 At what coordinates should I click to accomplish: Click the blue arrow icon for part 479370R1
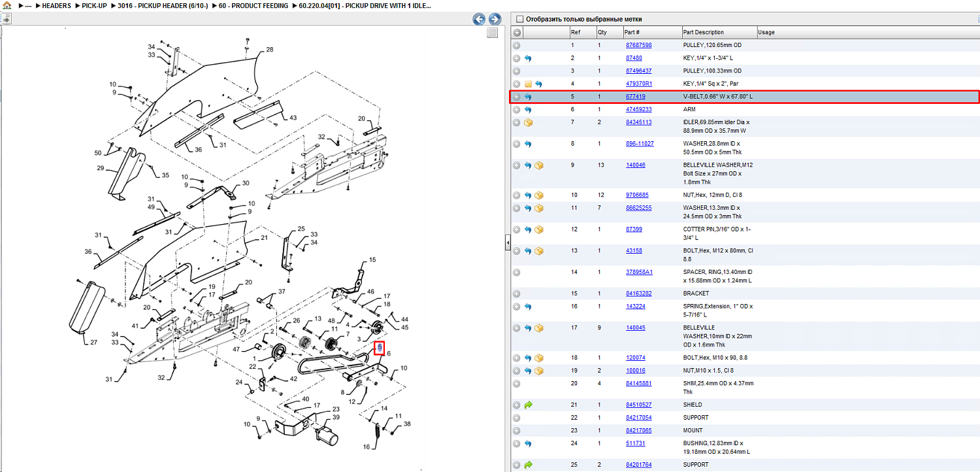point(539,84)
